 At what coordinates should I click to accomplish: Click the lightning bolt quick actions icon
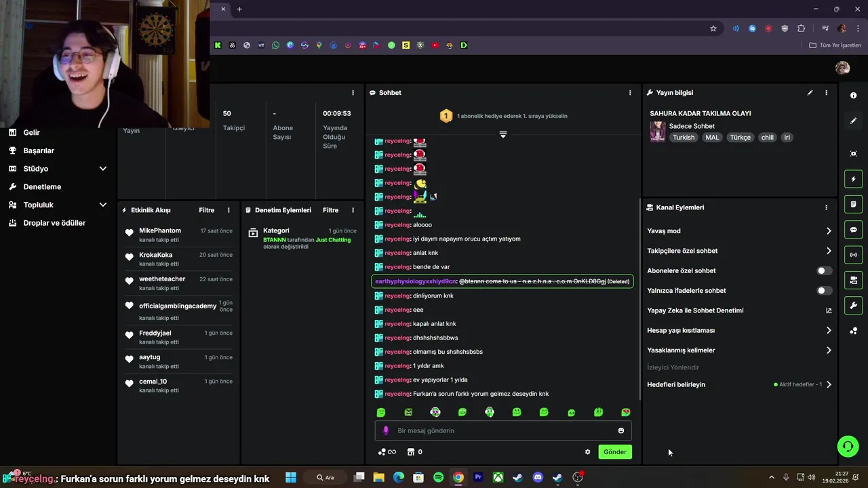[853, 179]
